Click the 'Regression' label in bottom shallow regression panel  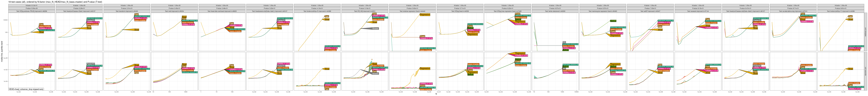[425, 69]
